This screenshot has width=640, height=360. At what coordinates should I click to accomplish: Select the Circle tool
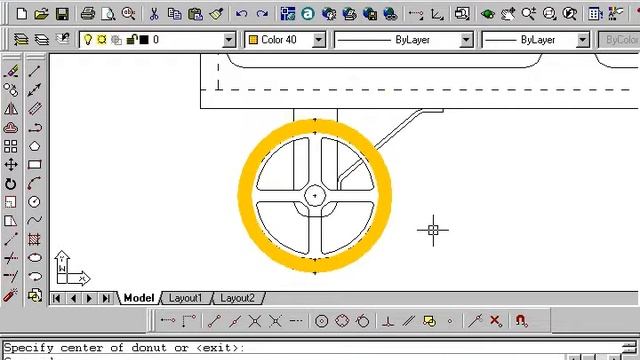(35, 202)
